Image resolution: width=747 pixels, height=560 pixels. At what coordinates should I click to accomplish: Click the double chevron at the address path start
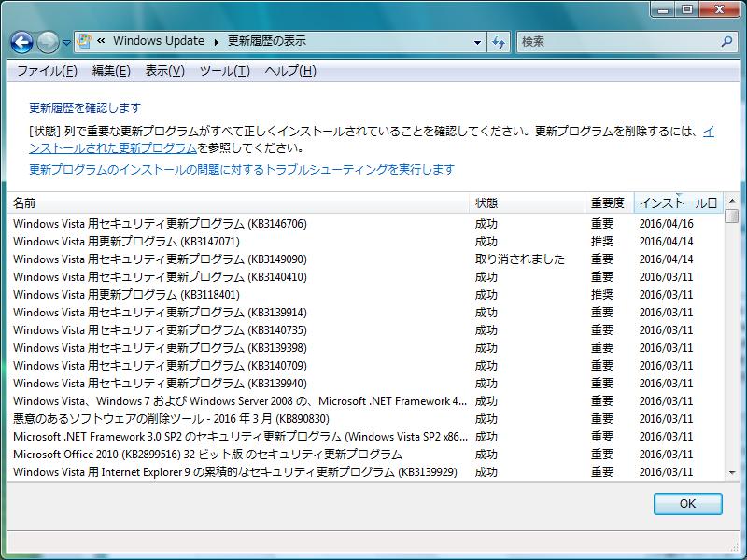pos(101,42)
